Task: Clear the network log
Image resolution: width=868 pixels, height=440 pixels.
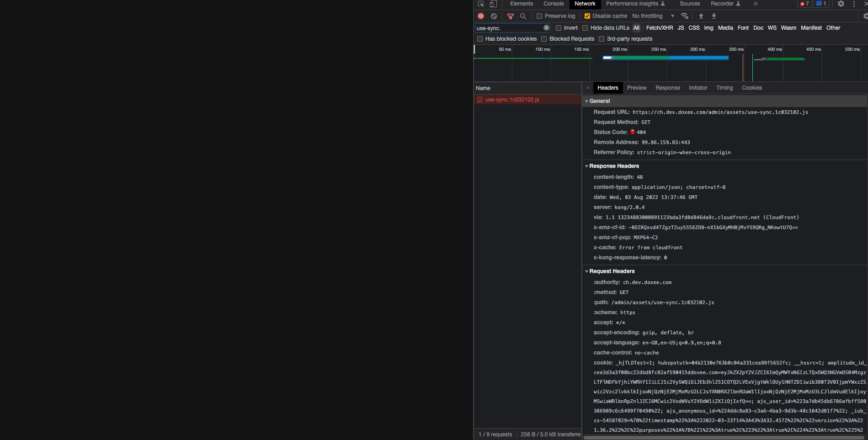Action: point(494,16)
